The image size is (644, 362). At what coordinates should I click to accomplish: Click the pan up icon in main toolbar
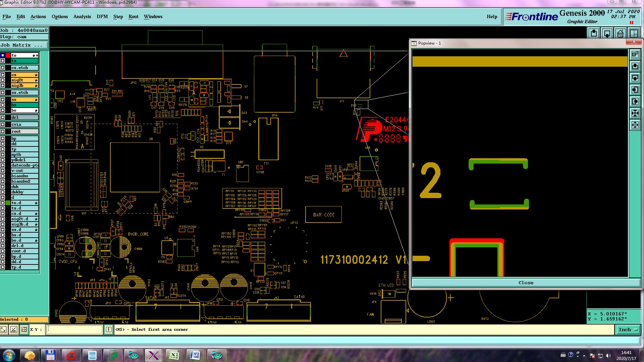(x=594, y=33)
